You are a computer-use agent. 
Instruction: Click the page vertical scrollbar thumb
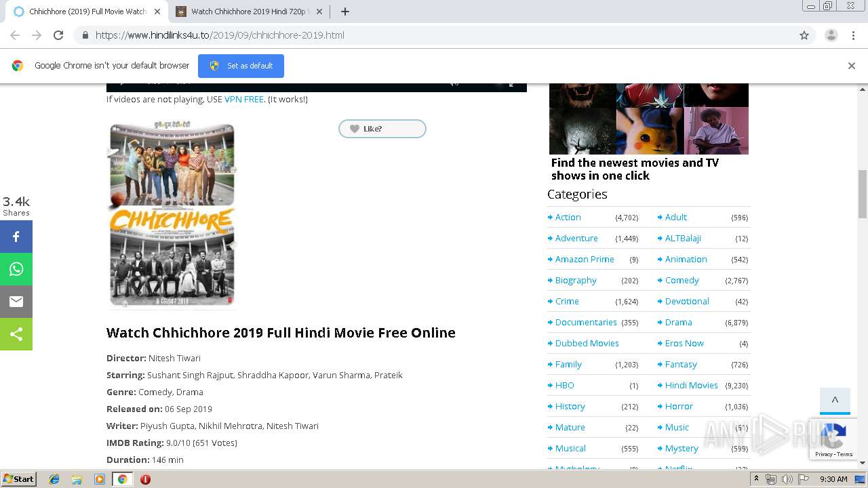863,194
